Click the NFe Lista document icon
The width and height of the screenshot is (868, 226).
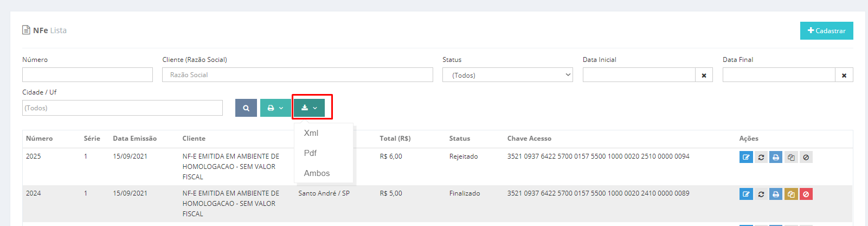26,30
